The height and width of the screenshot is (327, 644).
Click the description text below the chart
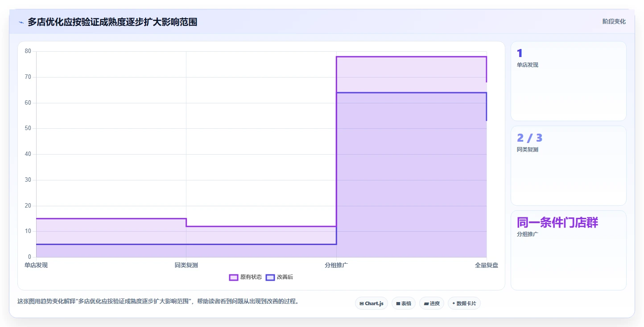point(158,301)
